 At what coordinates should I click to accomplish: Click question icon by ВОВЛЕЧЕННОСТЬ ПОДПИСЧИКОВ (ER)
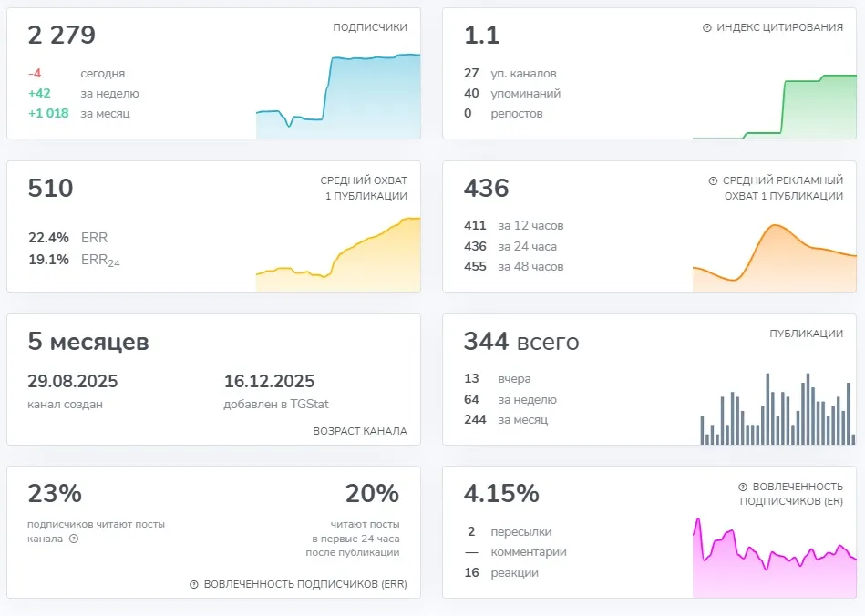pos(743,487)
